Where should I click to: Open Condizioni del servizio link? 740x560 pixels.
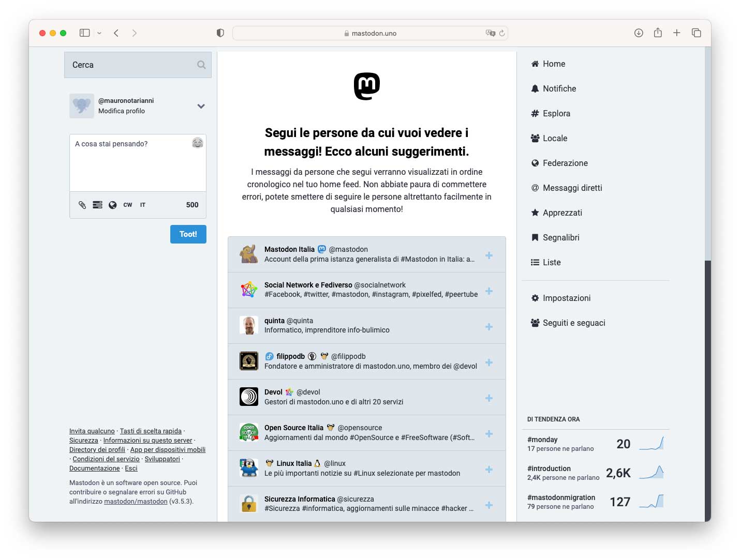(106, 459)
